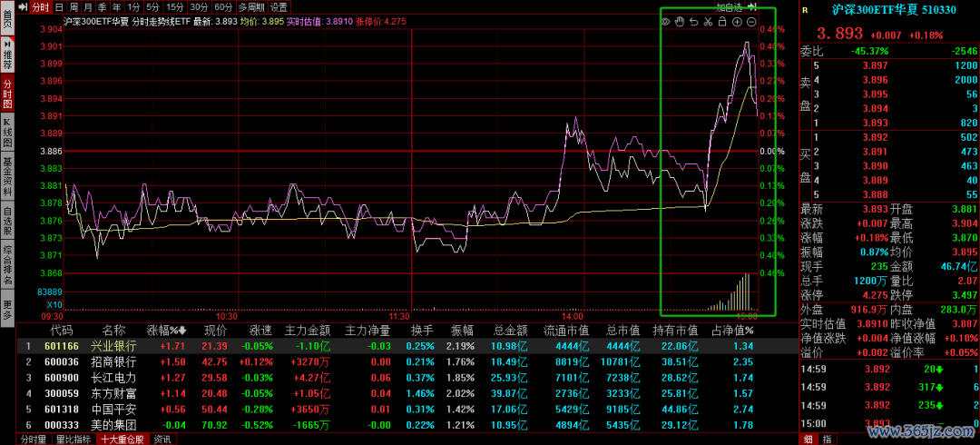Click stock code 600036 in table
980x445 pixels.
(62, 361)
